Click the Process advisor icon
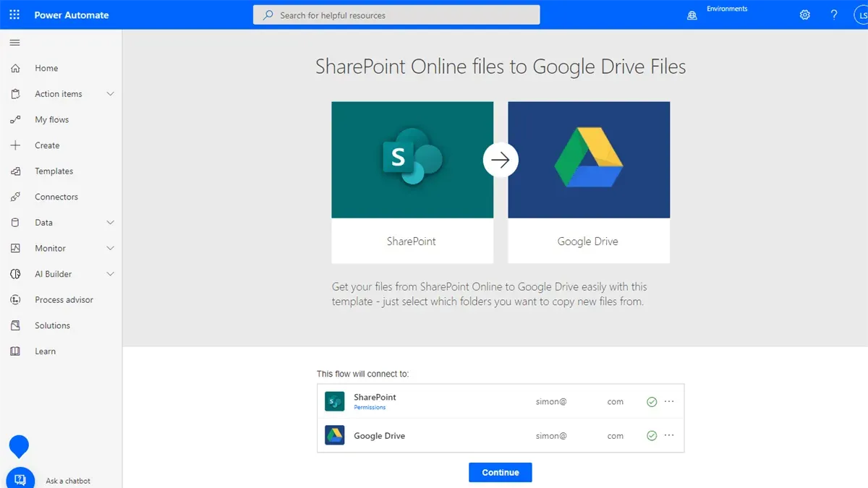 tap(16, 299)
